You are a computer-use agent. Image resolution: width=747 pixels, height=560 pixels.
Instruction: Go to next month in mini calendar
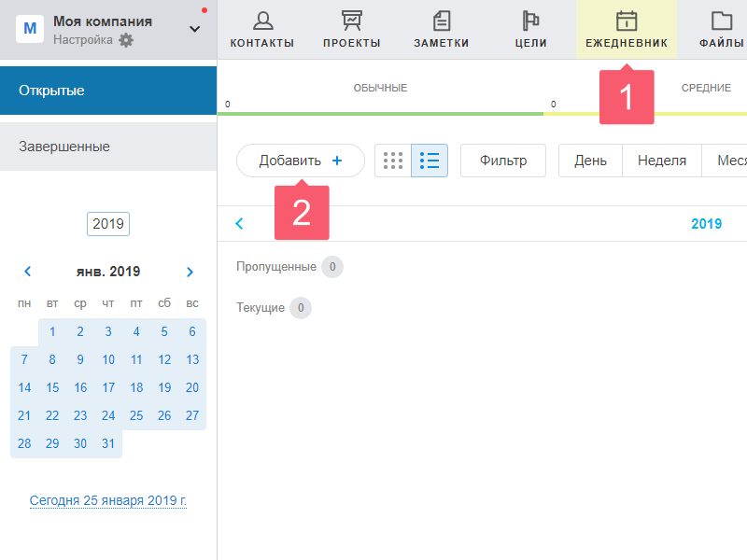coord(190,272)
